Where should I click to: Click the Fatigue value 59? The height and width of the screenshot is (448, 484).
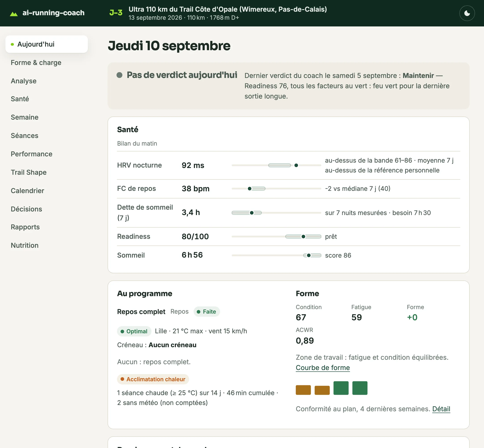click(x=357, y=317)
